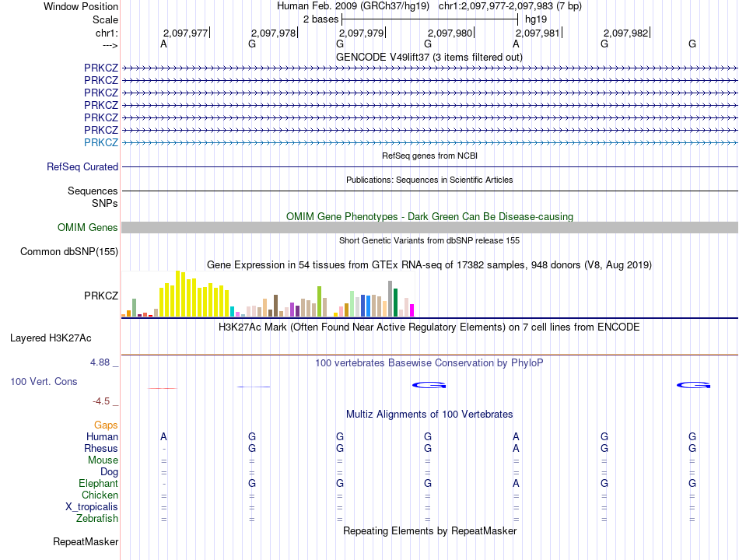The height and width of the screenshot is (560, 739).
Task: Click the 100 Vert. Cons track label
Action: (44, 381)
